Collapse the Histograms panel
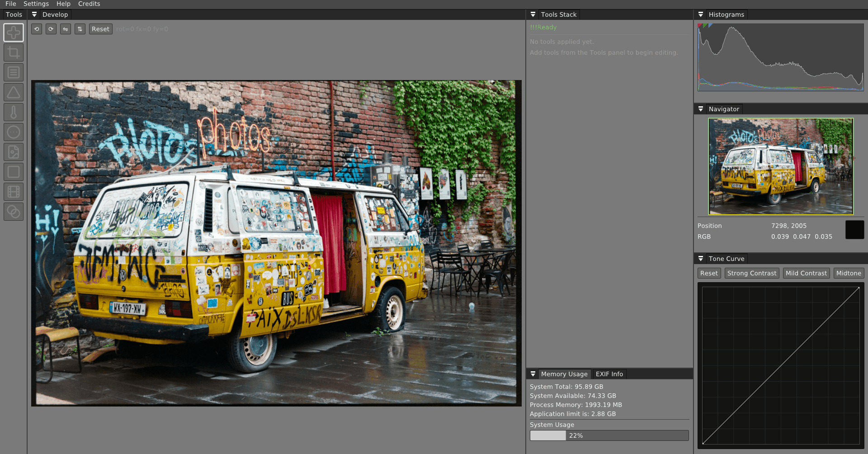 (701, 14)
